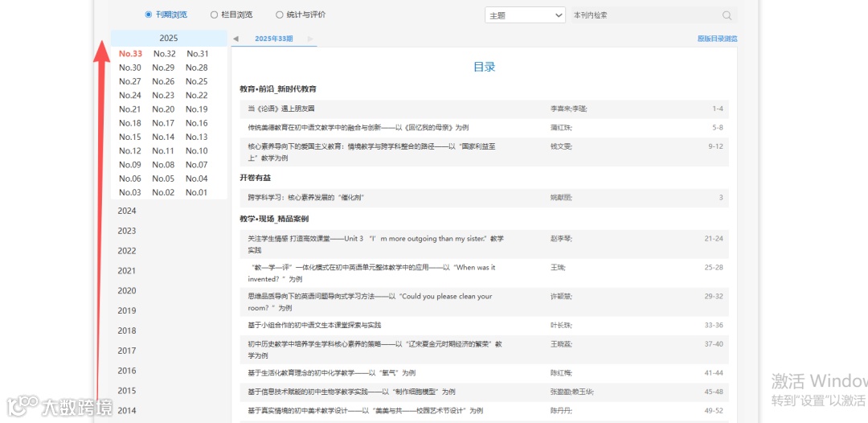Click the search magnifier icon
Screen dimensions: 868x423
pos(727,15)
